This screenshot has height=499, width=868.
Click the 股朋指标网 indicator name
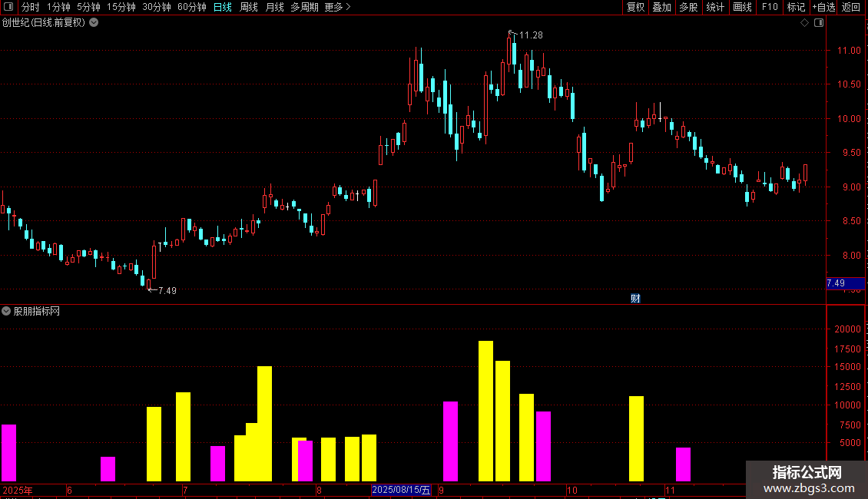(x=37, y=312)
